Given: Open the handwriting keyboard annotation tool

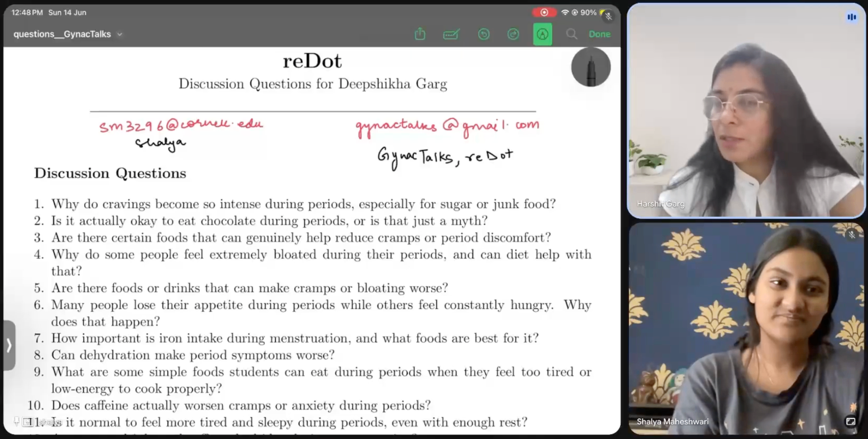Looking at the screenshot, I should (x=451, y=34).
